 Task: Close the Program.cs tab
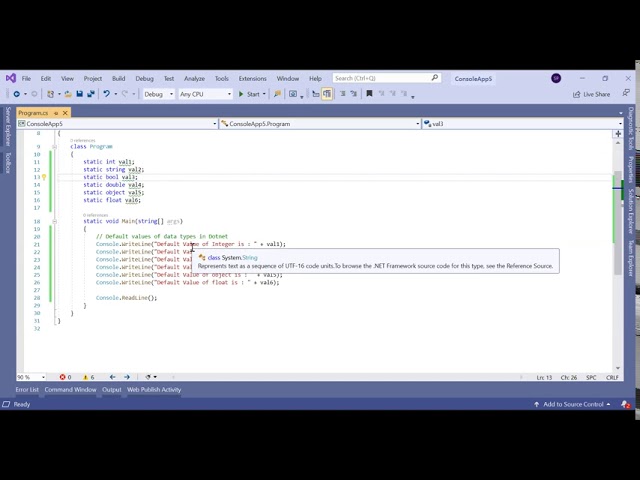coord(65,113)
